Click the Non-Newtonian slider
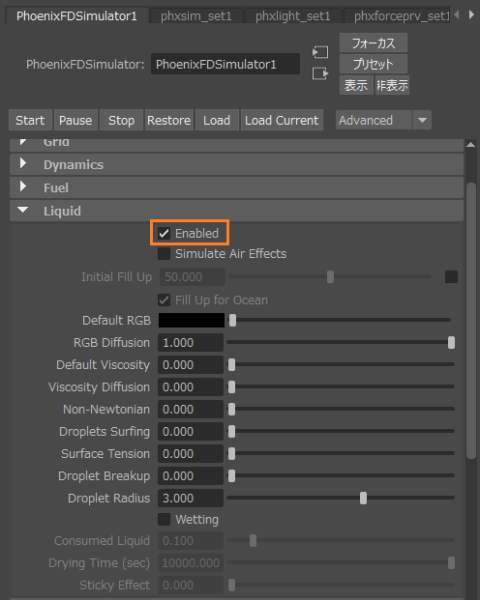 click(x=341, y=409)
